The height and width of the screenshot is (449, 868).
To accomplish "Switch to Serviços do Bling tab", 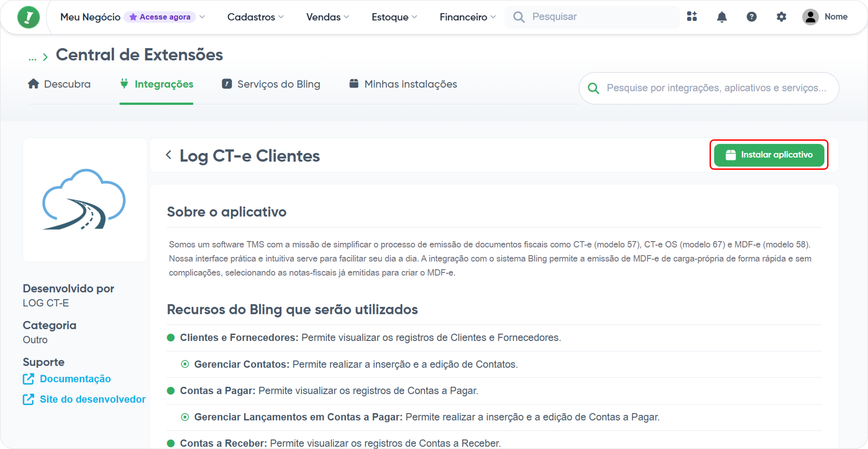I will (271, 84).
